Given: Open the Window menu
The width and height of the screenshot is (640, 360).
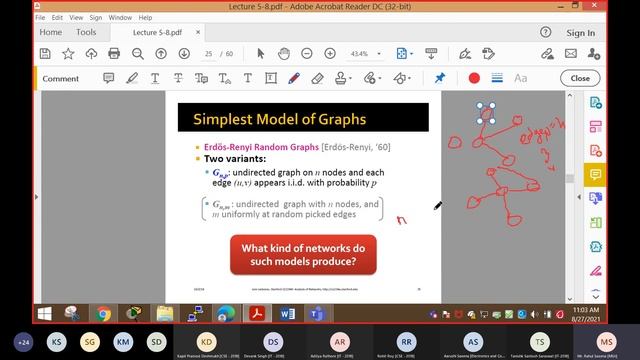Looking at the screenshot, I should tap(120, 18).
